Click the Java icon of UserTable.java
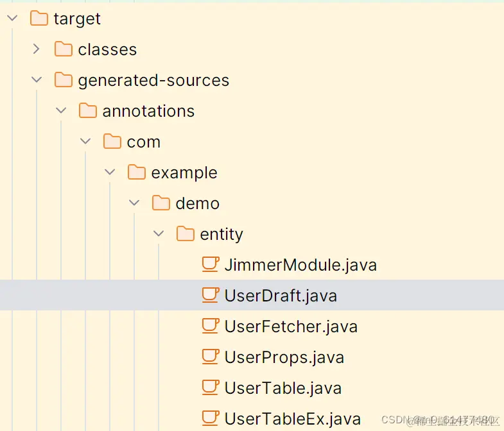Viewport: 504px width, 431px height. [211, 387]
